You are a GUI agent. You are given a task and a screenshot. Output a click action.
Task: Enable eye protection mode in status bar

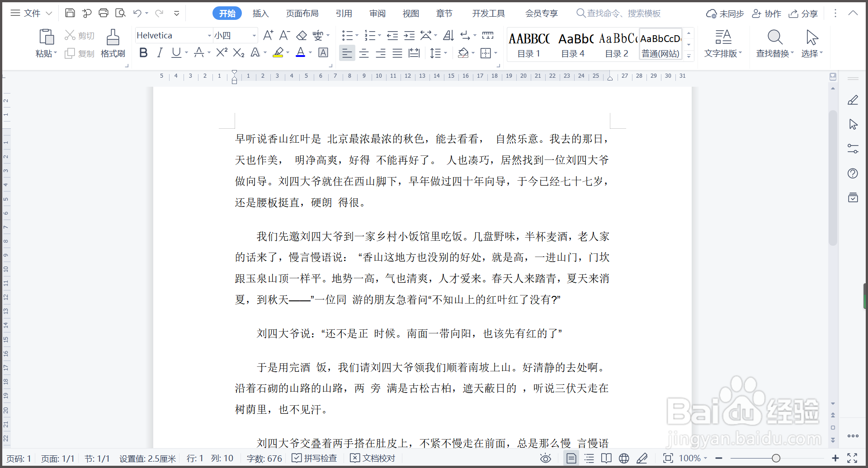pyautogui.click(x=545, y=458)
